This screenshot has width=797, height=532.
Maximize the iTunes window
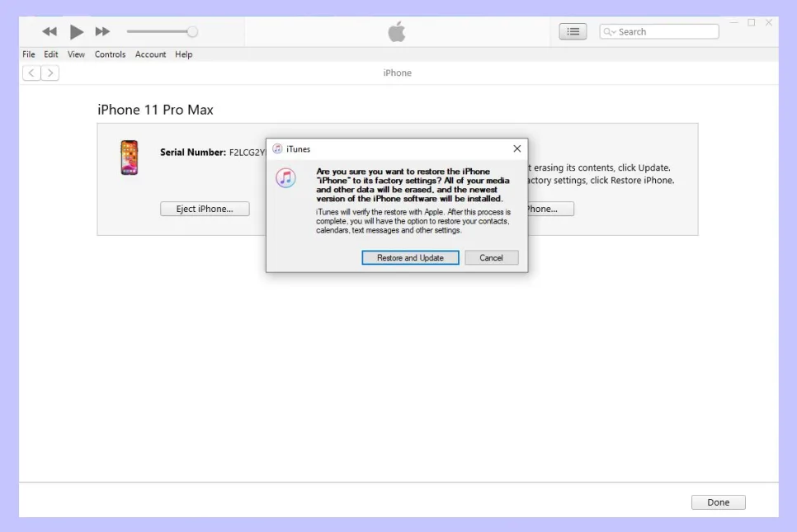pos(752,22)
